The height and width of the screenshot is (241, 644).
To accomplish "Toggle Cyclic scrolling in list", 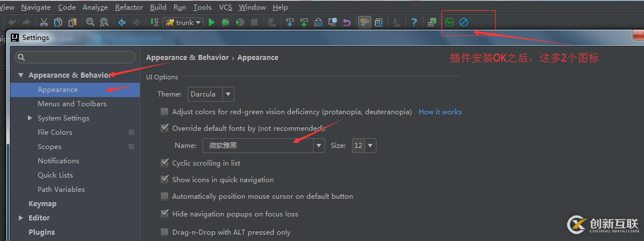I will point(164,163).
